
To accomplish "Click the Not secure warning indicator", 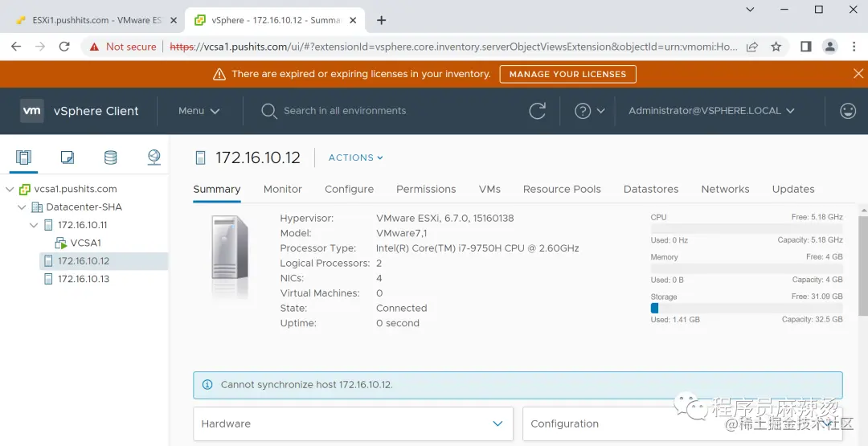I will point(123,47).
